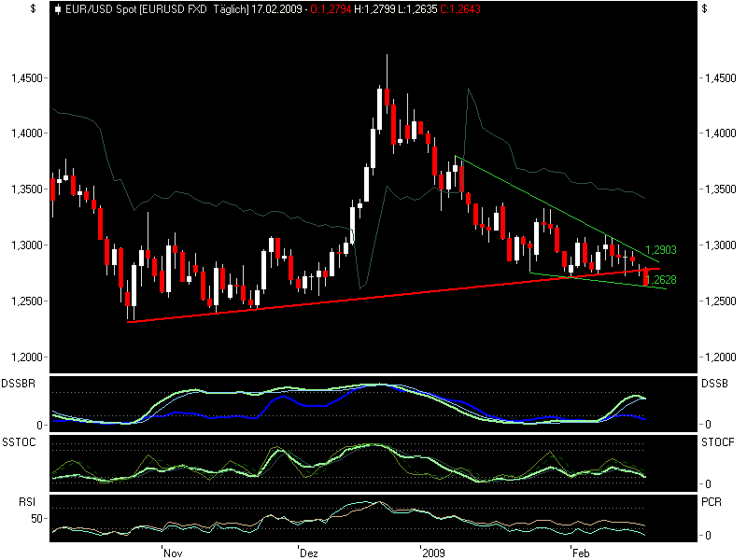747x560 pixels.
Task: Click the low value L:1,2635
Action: coord(416,9)
